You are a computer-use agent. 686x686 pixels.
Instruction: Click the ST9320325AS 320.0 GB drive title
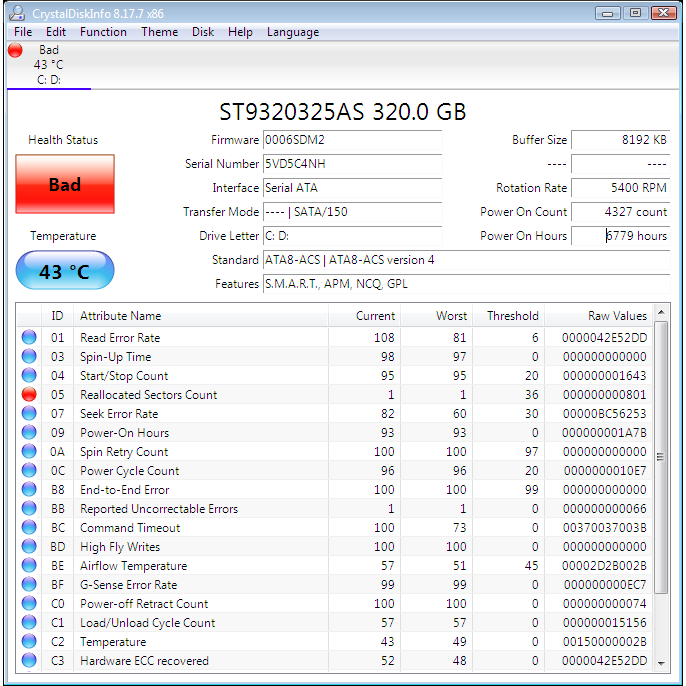coord(343,112)
